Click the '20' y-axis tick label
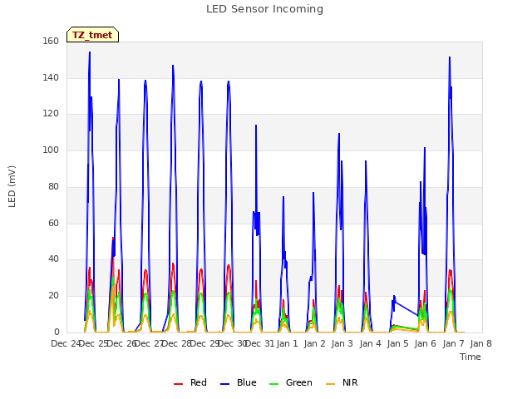This screenshot has width=532, height=399. pyautogui.click(x=53, y=296)
